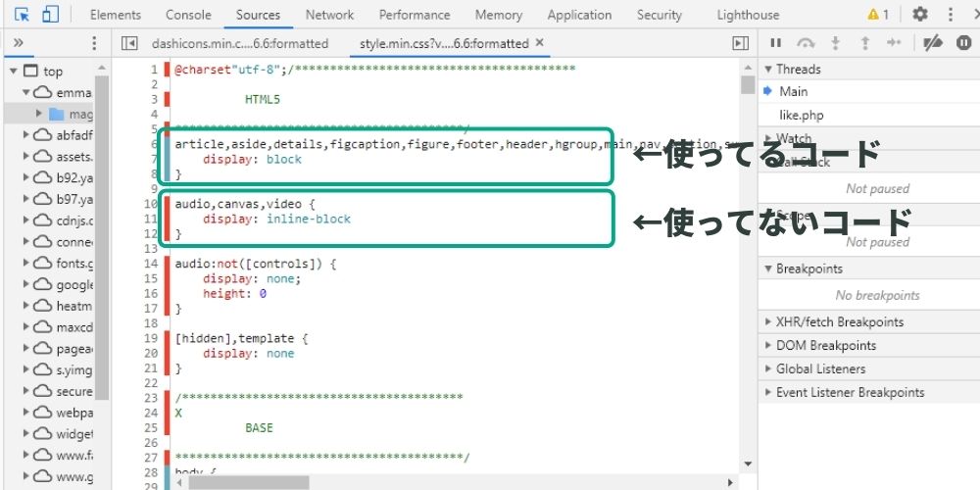Open the Lighthouse panel tab

point(748,15)
